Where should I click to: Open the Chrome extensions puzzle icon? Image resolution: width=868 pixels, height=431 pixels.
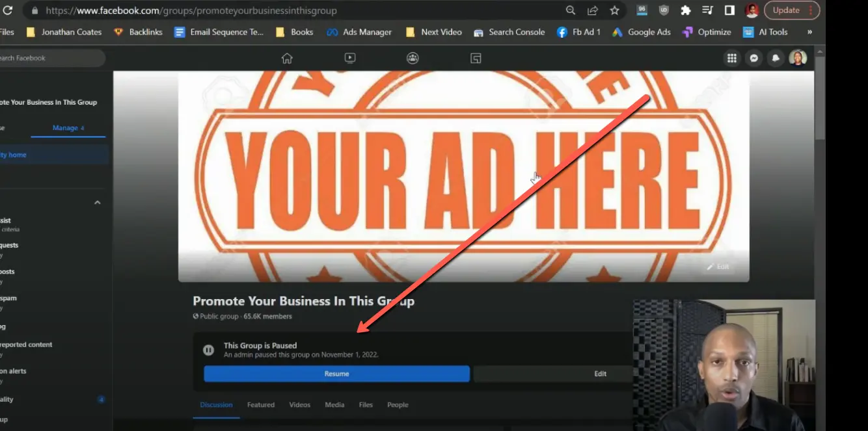coord(685,10)
